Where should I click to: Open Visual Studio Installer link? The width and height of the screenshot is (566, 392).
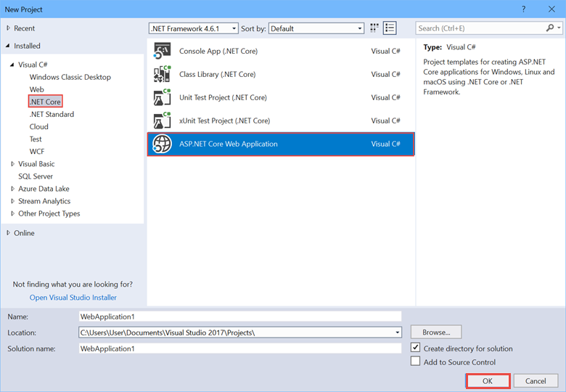coord(73,298)
